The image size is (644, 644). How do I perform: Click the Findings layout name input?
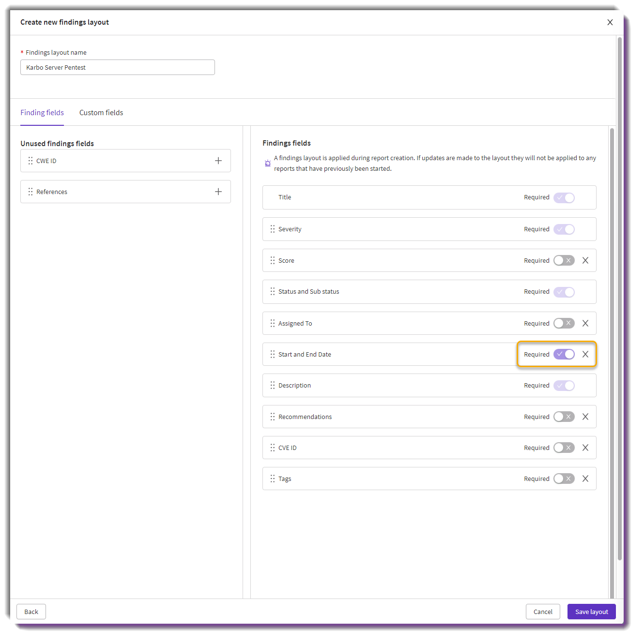(x=118, y=67)
